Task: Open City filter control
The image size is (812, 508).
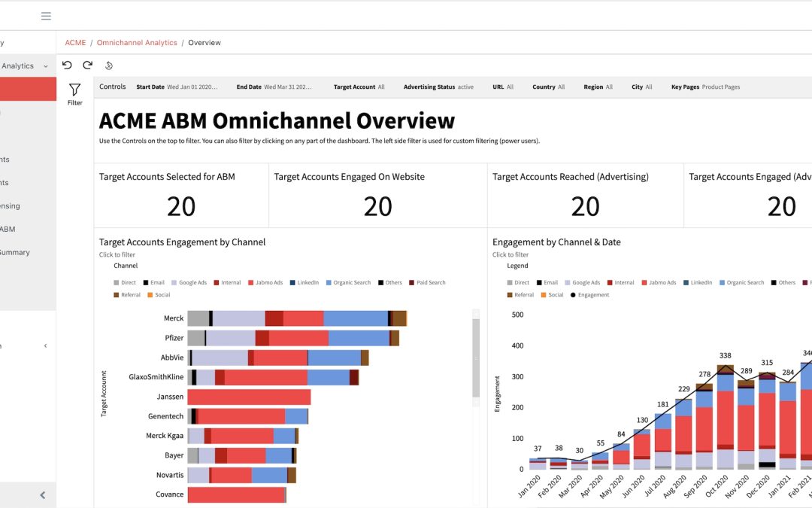Action: (641, 87)
